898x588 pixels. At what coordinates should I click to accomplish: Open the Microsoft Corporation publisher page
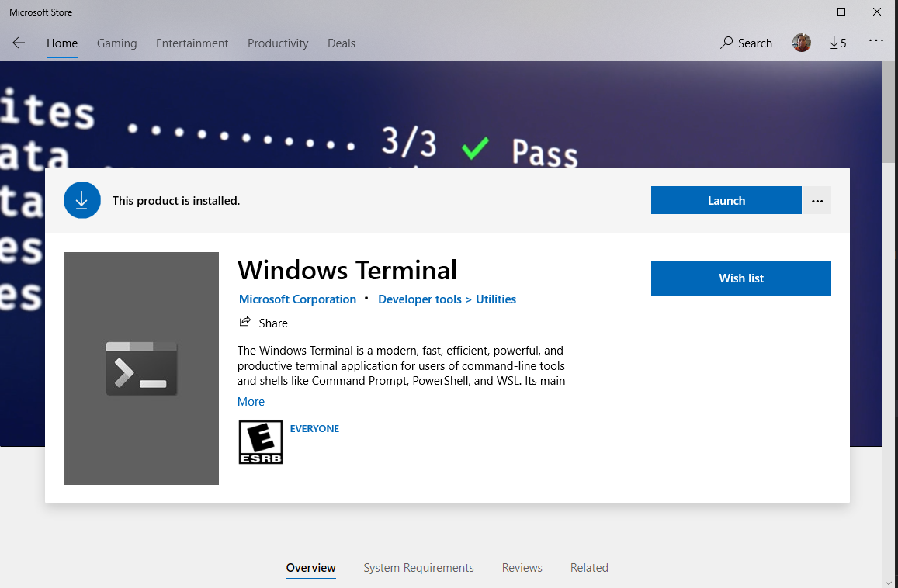(297, 299)
